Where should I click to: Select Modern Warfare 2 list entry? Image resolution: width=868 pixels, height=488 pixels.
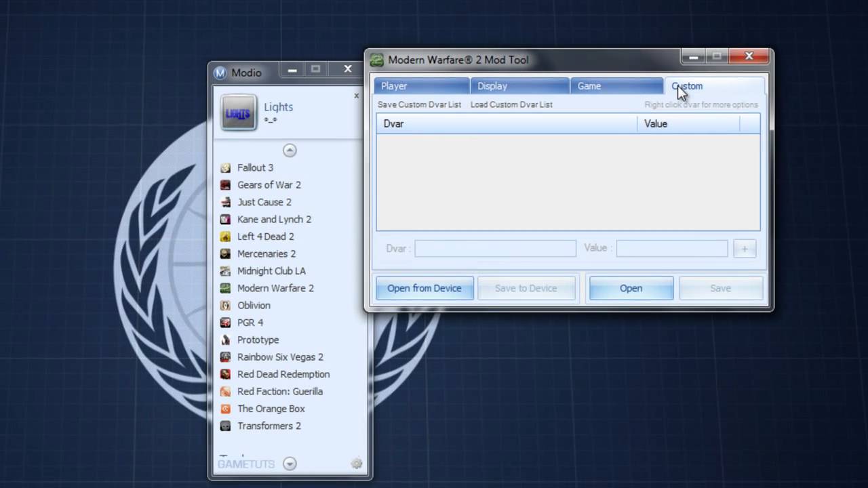tap(275, 288)
